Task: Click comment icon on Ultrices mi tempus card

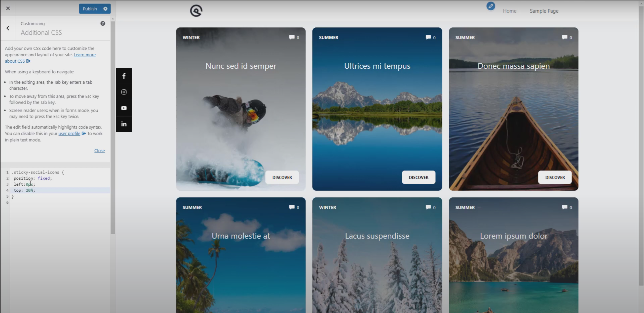Action: (x=428, y=37)
